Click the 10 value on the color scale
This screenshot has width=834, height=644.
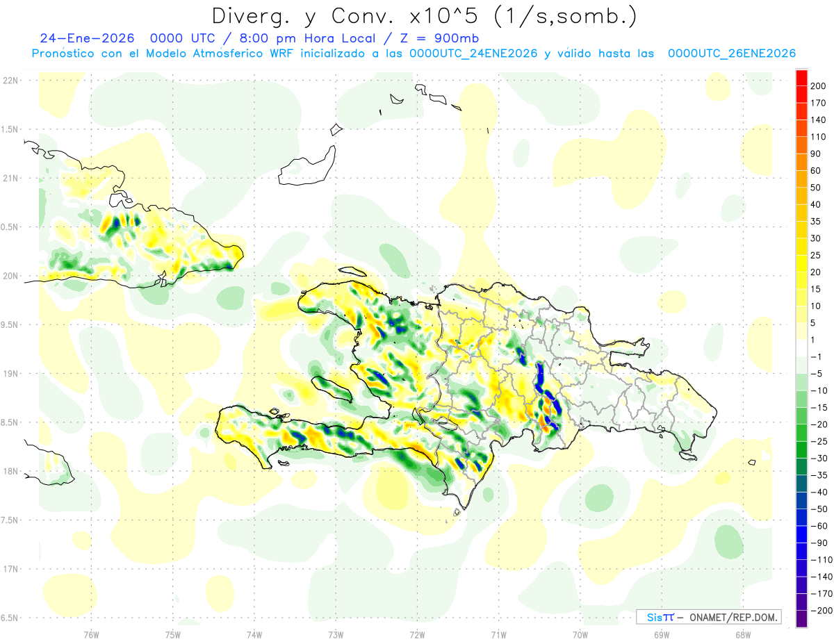coord(816,306)
